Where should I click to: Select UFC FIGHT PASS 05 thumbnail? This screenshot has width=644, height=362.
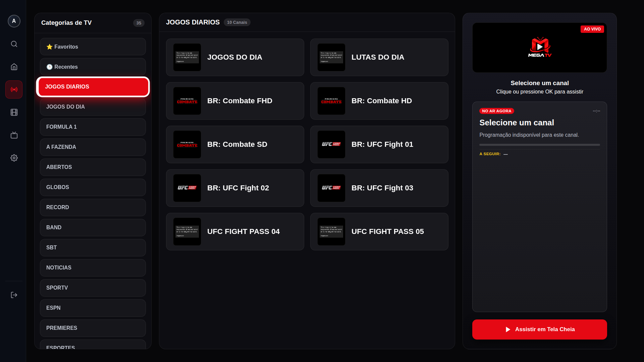(x=331, y=232)
